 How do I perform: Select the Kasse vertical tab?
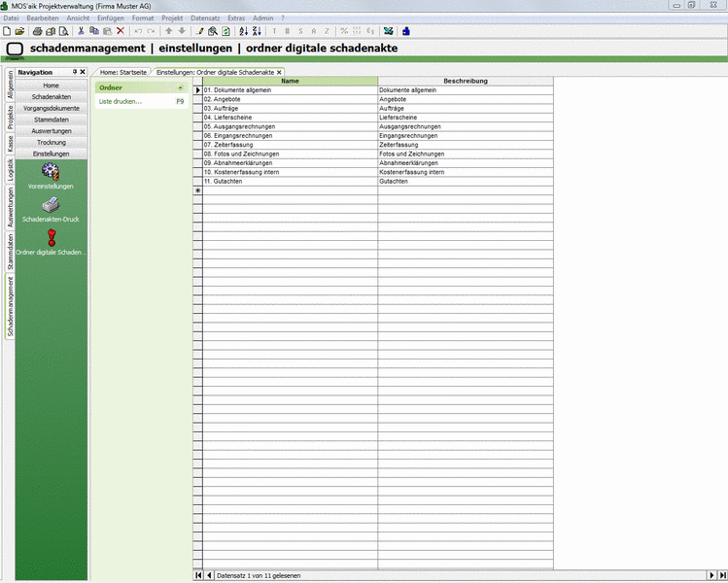tap(10, 145)
